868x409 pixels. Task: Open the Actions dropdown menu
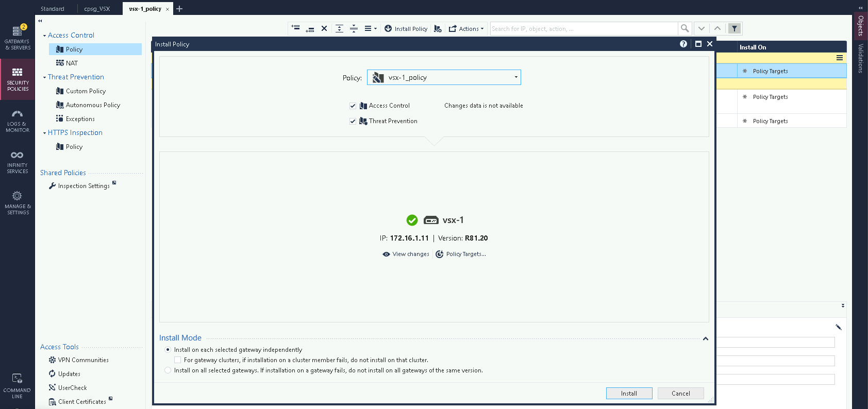click(x=466, y=29)
